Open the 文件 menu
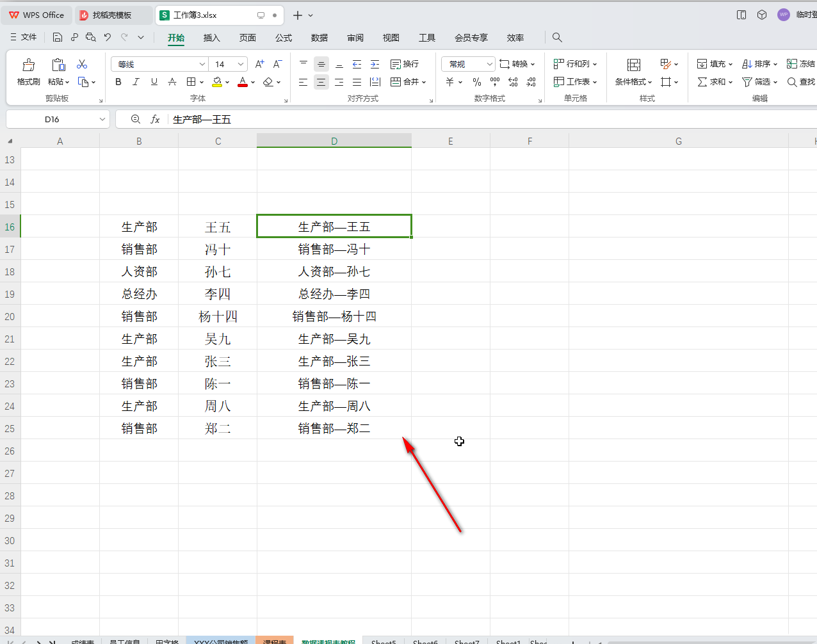Viewport: 817px width, 644px height. (x=24, y=37)
